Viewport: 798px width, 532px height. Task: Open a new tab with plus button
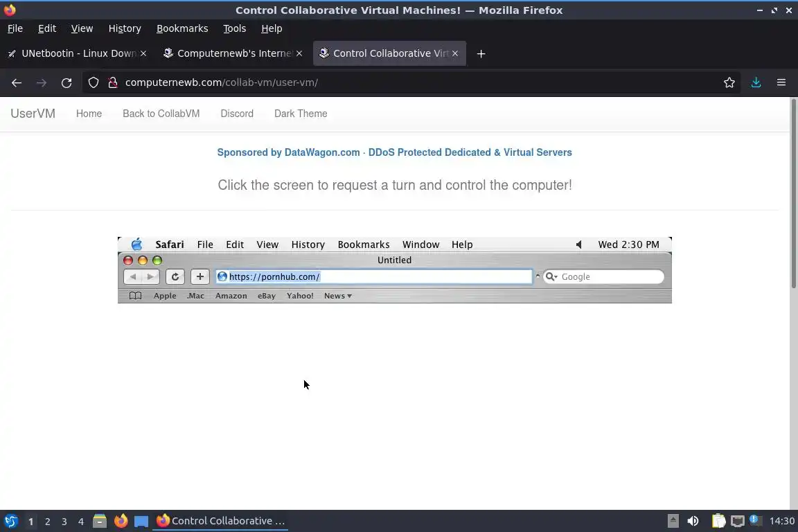coord(481,53)
